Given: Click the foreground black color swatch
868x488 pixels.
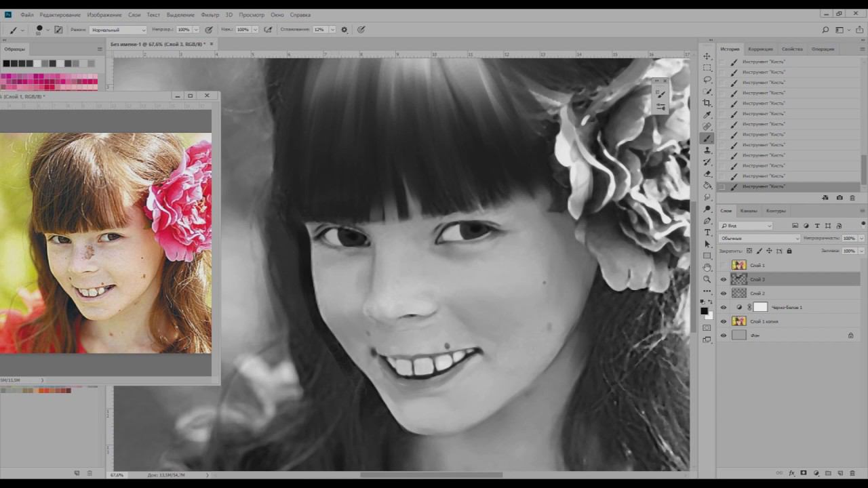Looking at the screenshot, I should coord(705,311).
